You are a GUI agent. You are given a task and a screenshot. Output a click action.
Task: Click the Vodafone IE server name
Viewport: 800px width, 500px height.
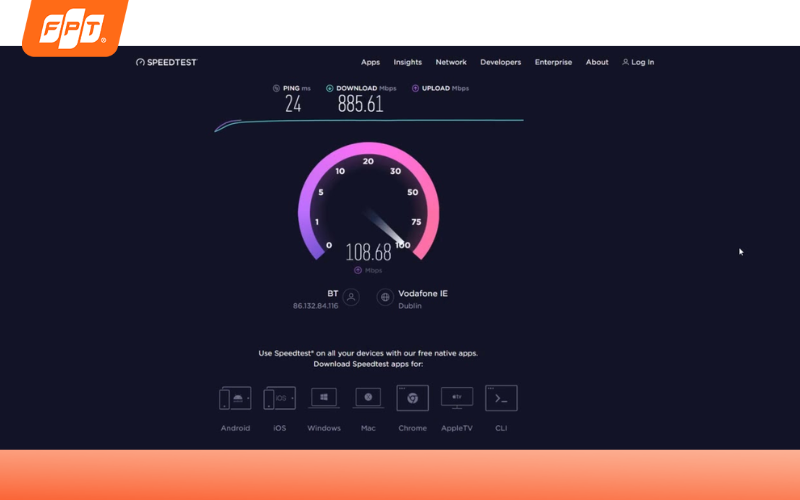423,293
